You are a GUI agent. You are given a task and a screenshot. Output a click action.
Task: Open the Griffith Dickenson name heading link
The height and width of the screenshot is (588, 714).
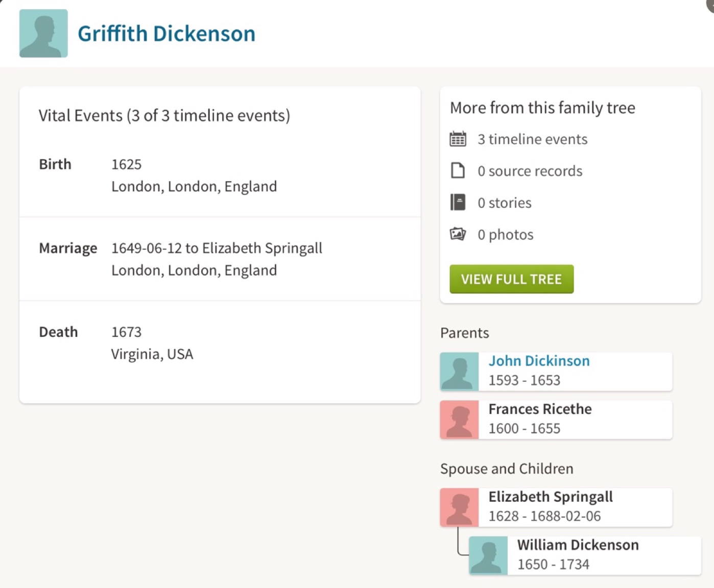(x=166, y=34)
